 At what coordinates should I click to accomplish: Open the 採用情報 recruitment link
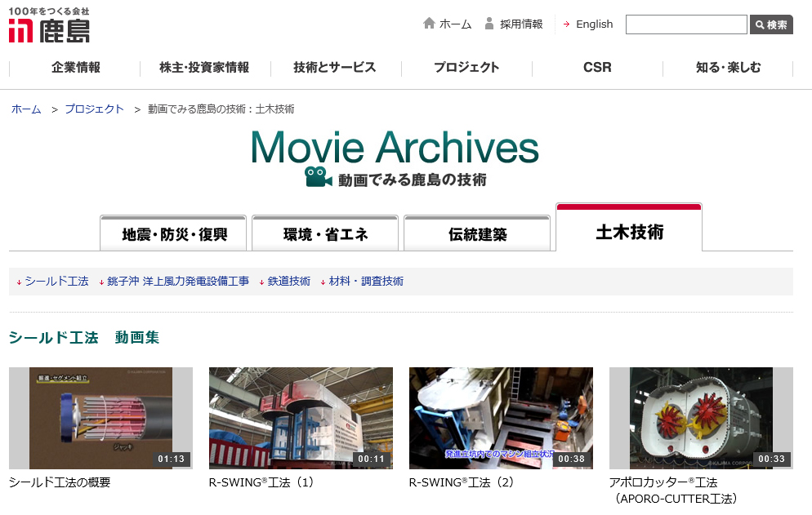[521, 24]
